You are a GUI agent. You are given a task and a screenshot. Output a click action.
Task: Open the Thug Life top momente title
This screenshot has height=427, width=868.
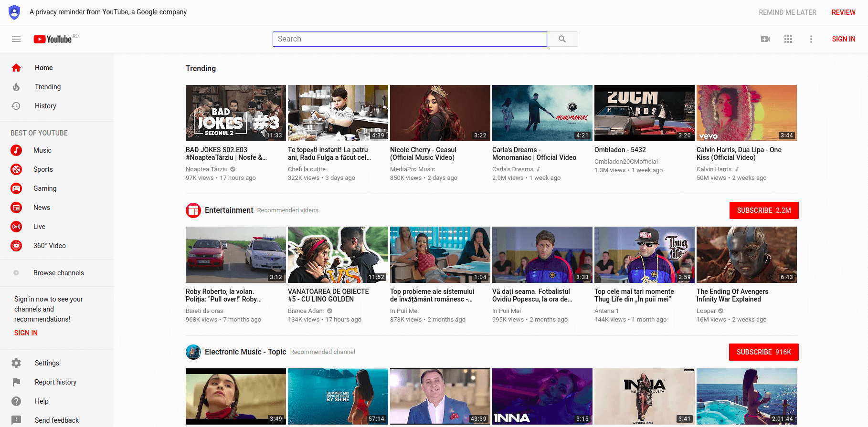(634, 295)
